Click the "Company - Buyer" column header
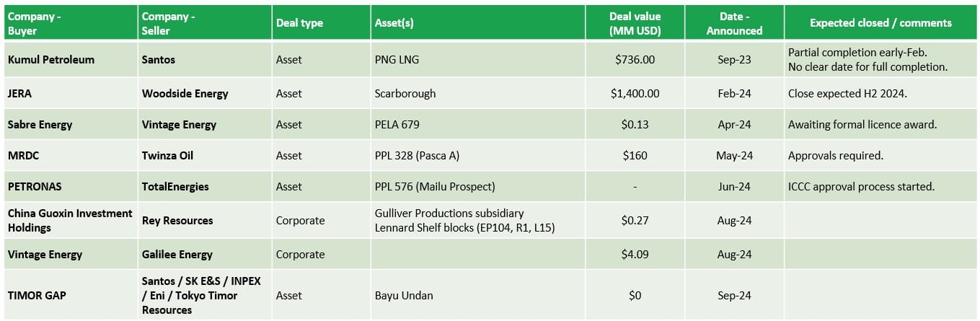Screen dimensions: 980x321 tap(35, 23)
